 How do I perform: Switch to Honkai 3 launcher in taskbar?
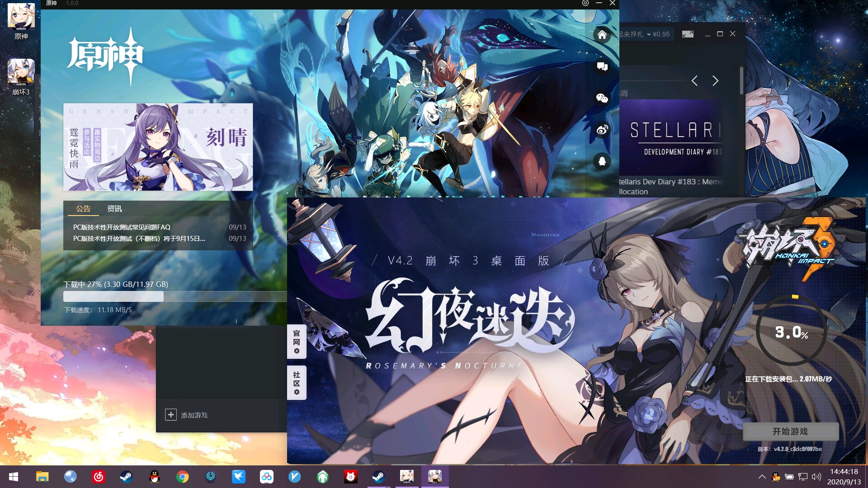point(435,477)
